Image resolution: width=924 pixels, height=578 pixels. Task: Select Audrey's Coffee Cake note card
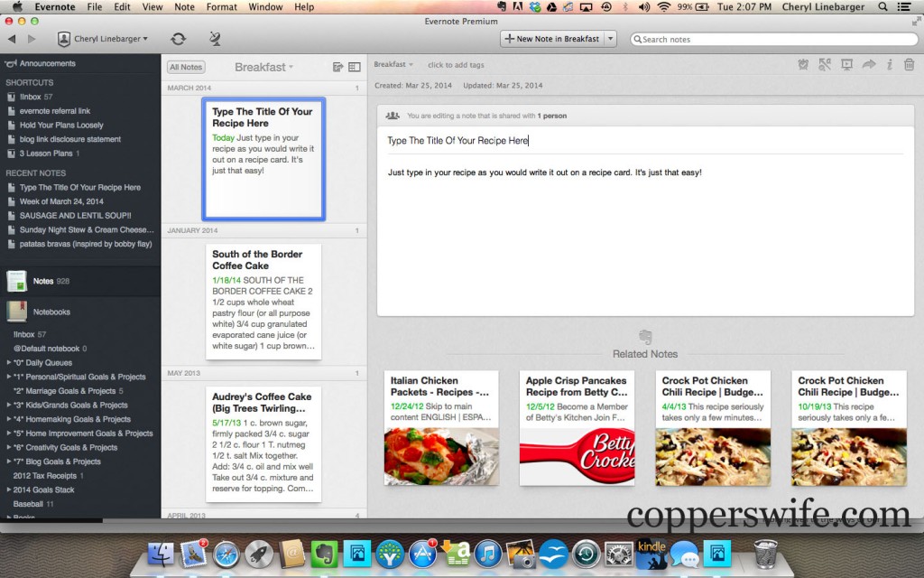(263, 443)
